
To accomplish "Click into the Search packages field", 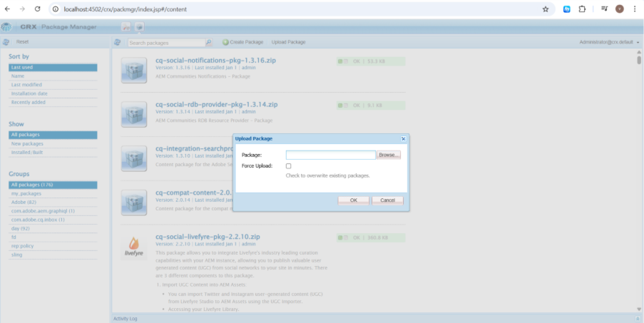I will click(167, 43).
